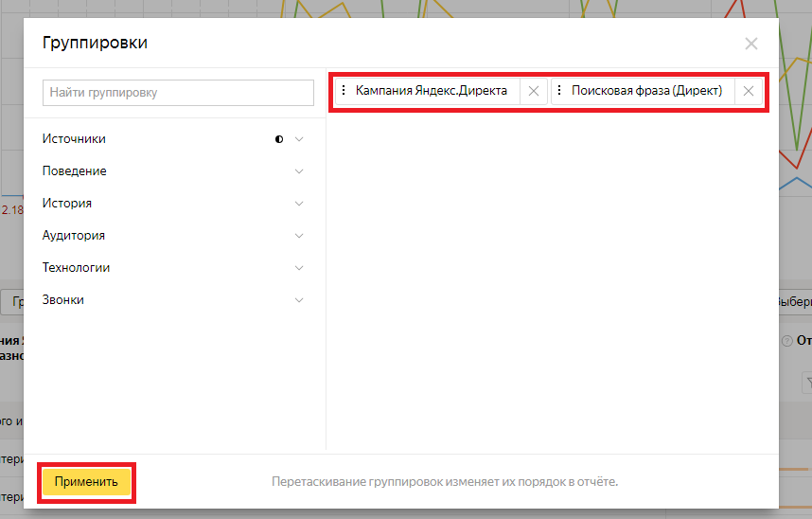Expand the История chevron arrow

point(300,204)
